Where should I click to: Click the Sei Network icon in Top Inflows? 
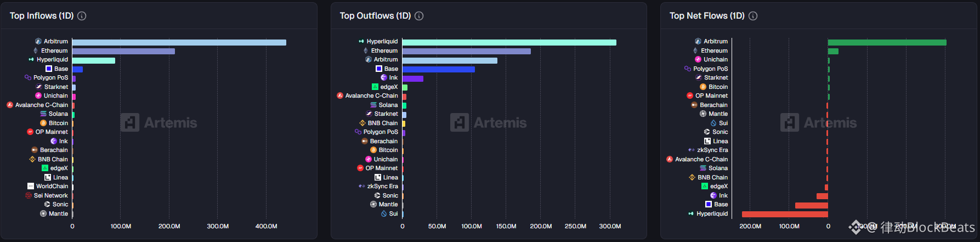[x=29, y=195]
